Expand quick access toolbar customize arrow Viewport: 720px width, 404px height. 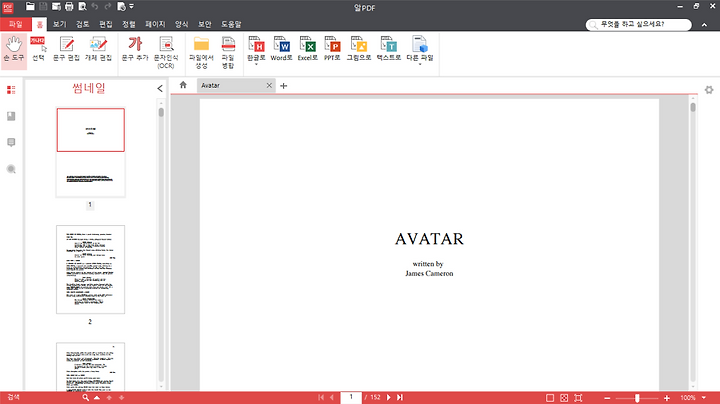click(x=131, y=6)
